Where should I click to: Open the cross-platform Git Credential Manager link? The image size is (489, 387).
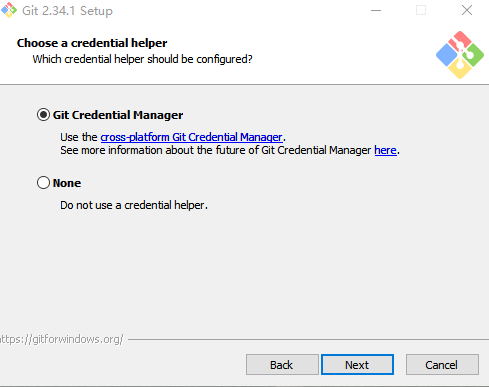pyautogui.click(x=191, y=137)
